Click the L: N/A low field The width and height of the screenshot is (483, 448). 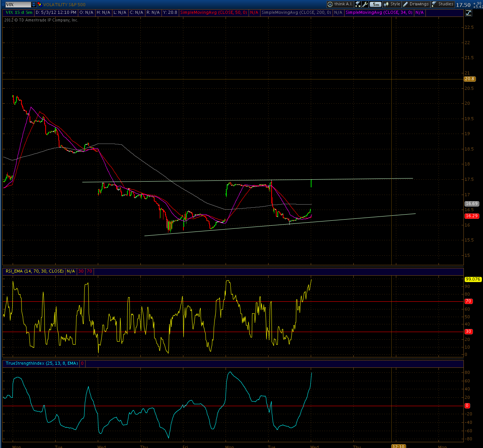[x=120, y=13]
